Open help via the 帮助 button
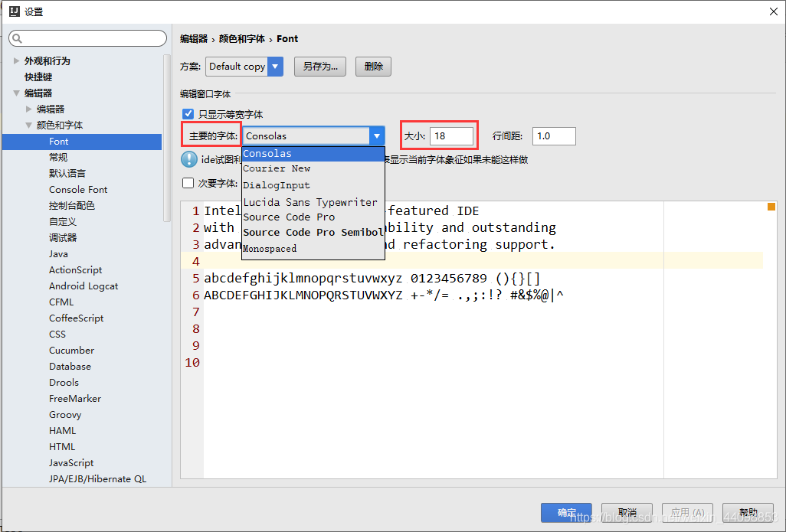This screenshot has height=532, width=786. (x=748, y=512)
